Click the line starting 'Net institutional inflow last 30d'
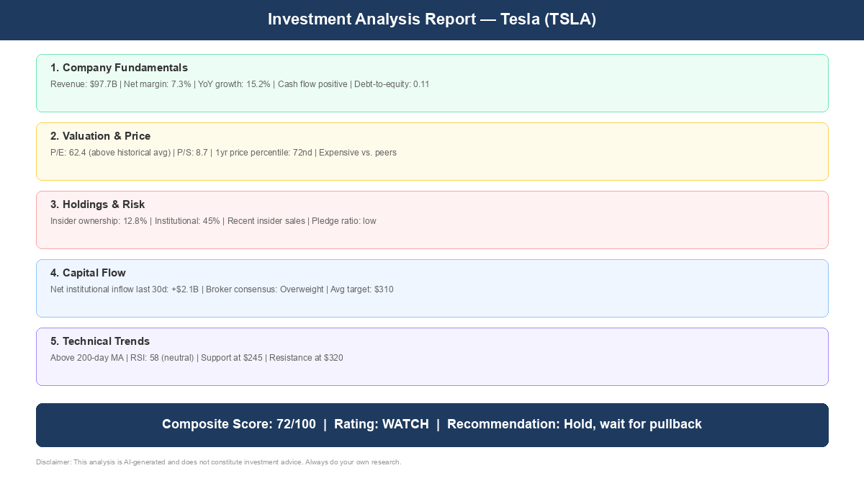The height and width of the screenshot is (504, 864). [222, 289]
